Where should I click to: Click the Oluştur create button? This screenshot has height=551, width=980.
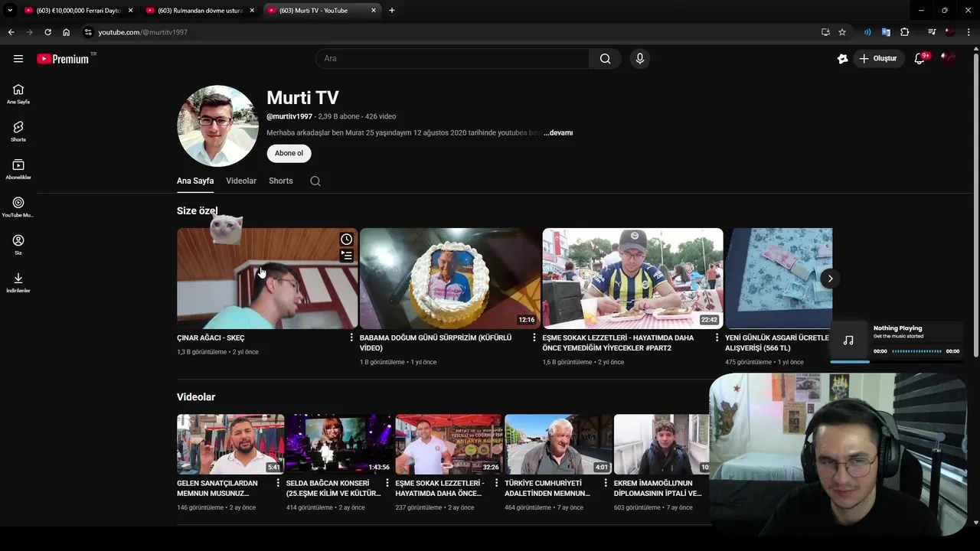pos(878,59)
